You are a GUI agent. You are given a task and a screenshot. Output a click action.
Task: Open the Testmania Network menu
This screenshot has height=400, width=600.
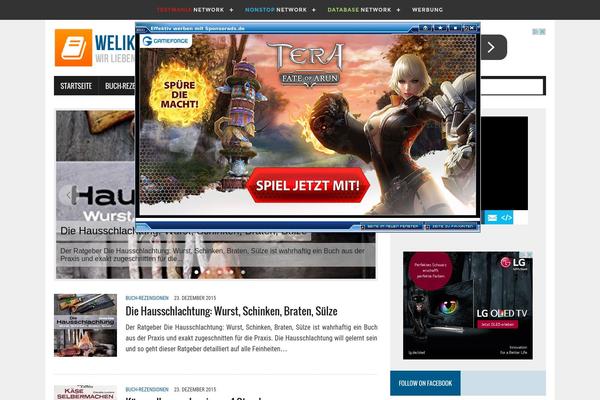pyautogui.click(x=194, y=10)
